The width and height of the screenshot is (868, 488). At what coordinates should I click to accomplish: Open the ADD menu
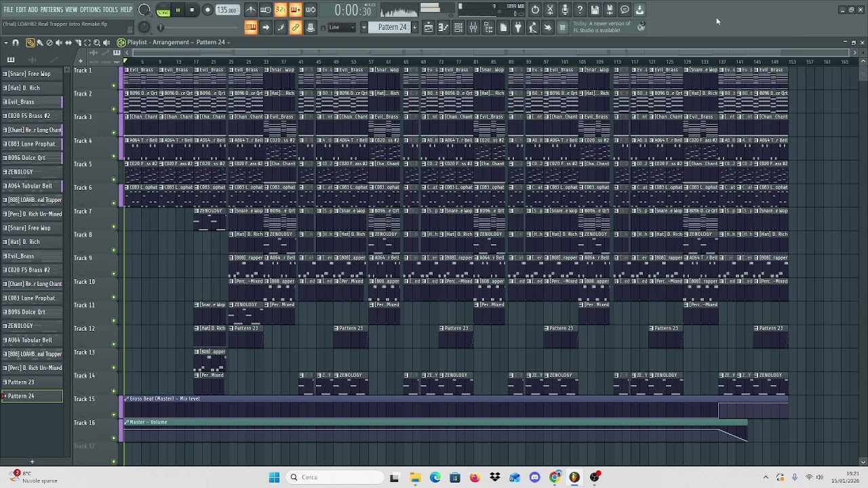click(33, 9)
